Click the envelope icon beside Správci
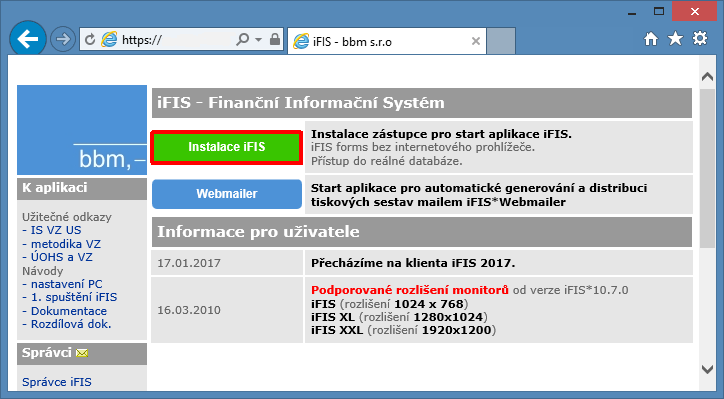Viewport: 724px width, 399px height. (82, 353)
